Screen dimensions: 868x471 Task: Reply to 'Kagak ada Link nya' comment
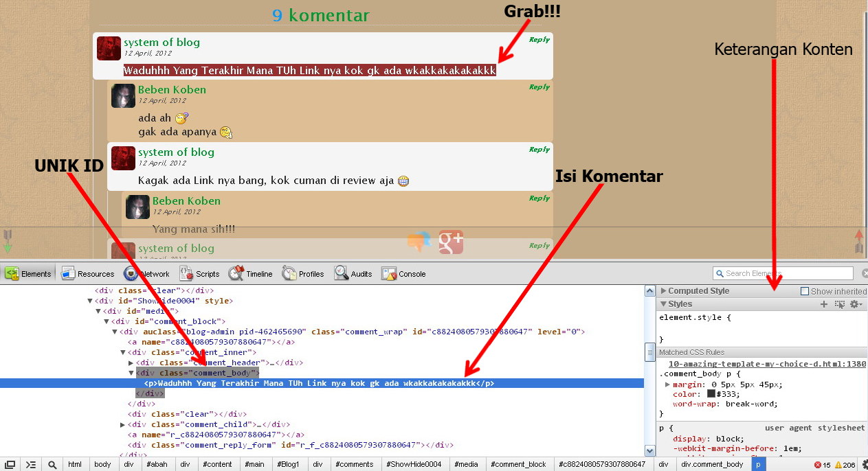pyautogui.click(x=539, y=150)
